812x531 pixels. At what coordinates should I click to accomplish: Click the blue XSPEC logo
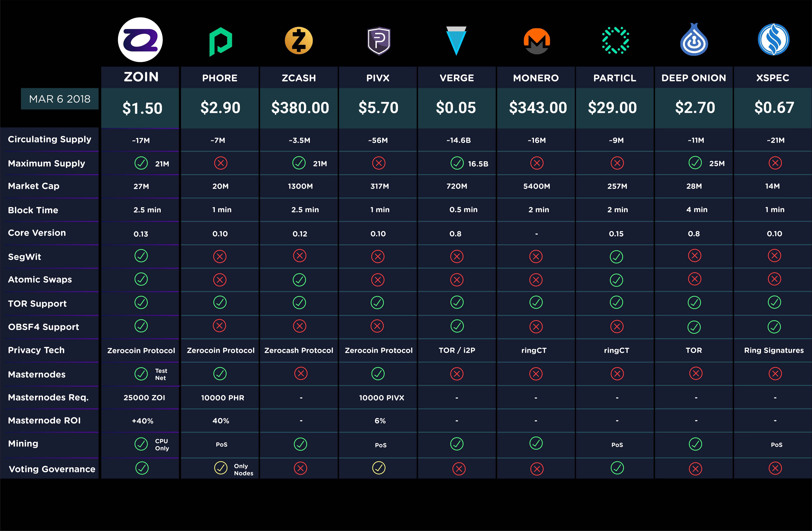point(774,40)
